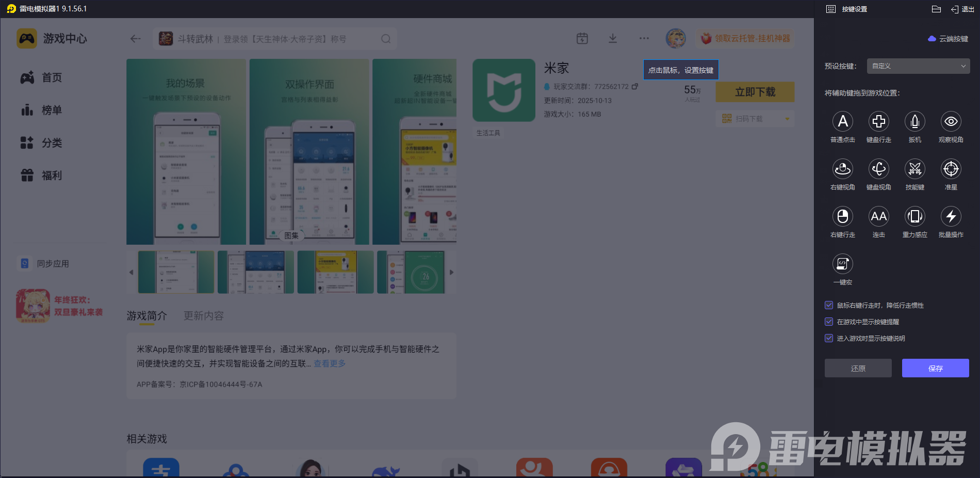Pick the 准星 crosshair icon
Image resolution: width=980 pixels, height=478 pixels.
tap(951, 169)
